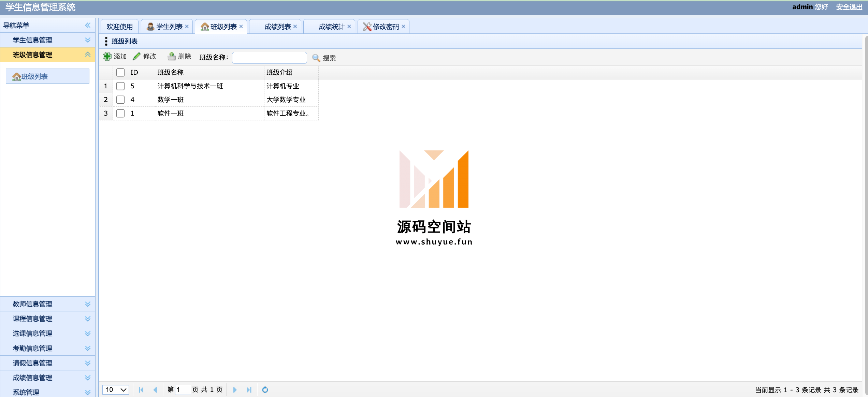Screen dimensions: 868x397
Task: Expand the 请假信息管理 section
Action: pos(88,363)
